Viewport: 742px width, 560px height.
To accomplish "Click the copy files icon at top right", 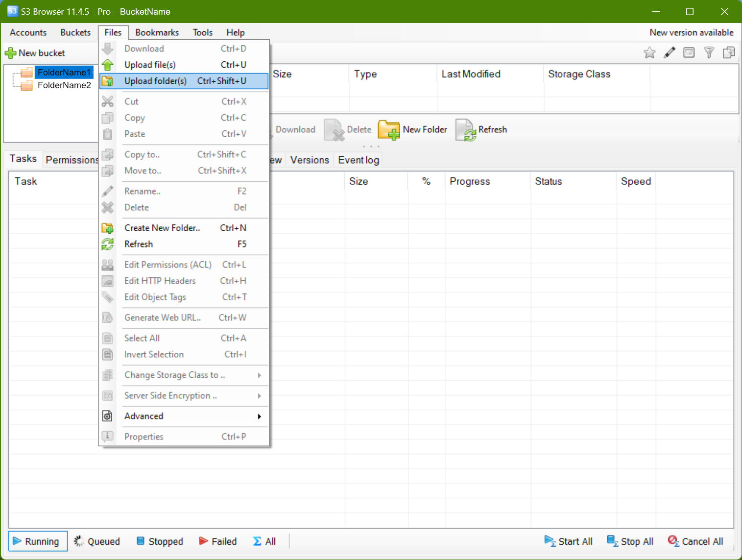I will click(x=729, y=52).
